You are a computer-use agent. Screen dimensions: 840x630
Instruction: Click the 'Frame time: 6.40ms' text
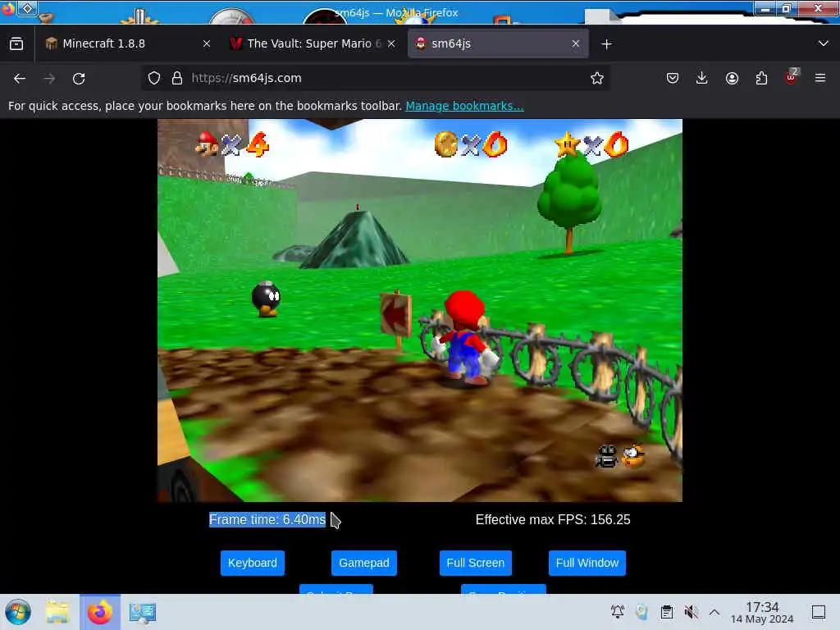pos(267,519)
